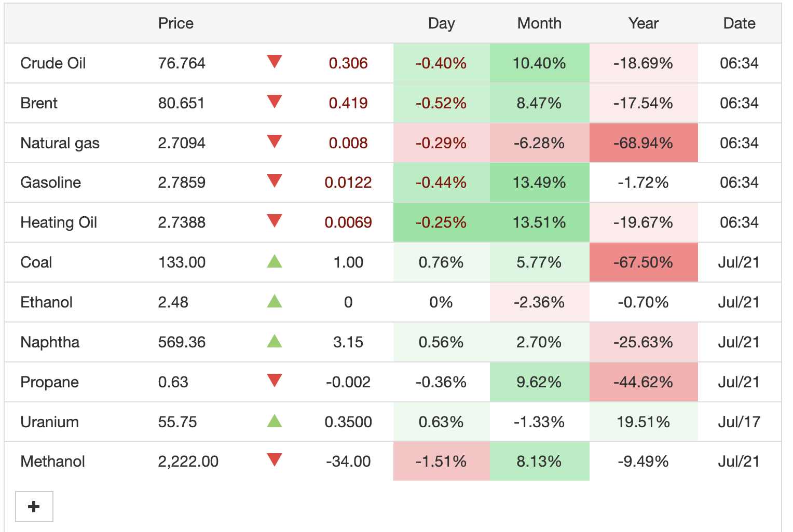Click the red down arrow in Brent row
This screenshot has width=793, height=532.
pos(275,102)
